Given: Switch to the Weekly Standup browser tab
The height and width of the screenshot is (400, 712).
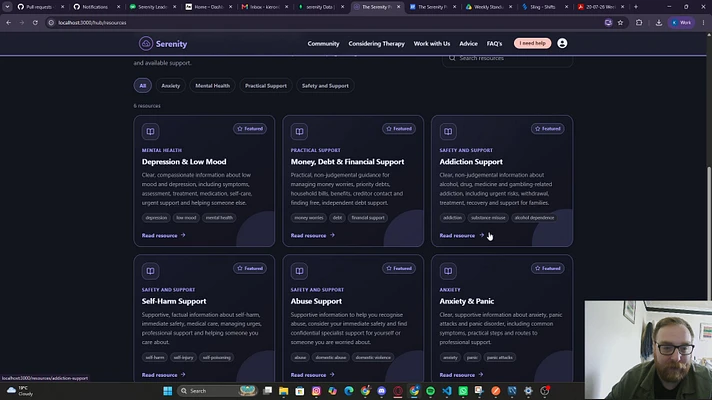Looking at the screenshot, I should coord(488,7).
